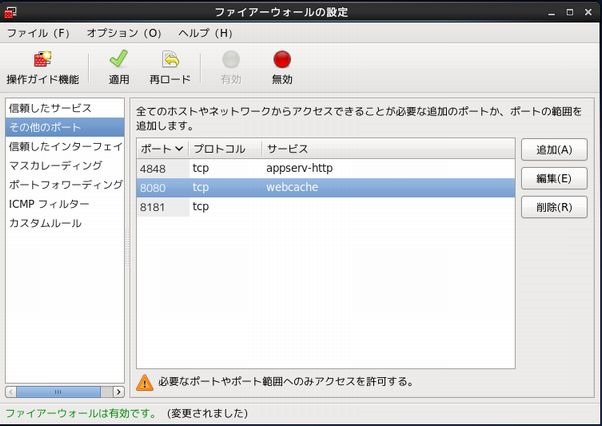Open the Help (ヘルプ) menu
602x426 pixels.
204,33
